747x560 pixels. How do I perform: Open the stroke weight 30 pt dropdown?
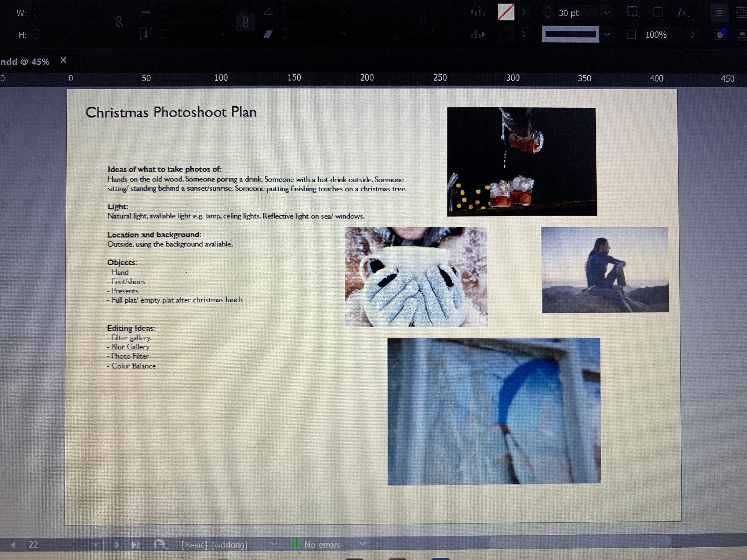[x=607, y=13]
